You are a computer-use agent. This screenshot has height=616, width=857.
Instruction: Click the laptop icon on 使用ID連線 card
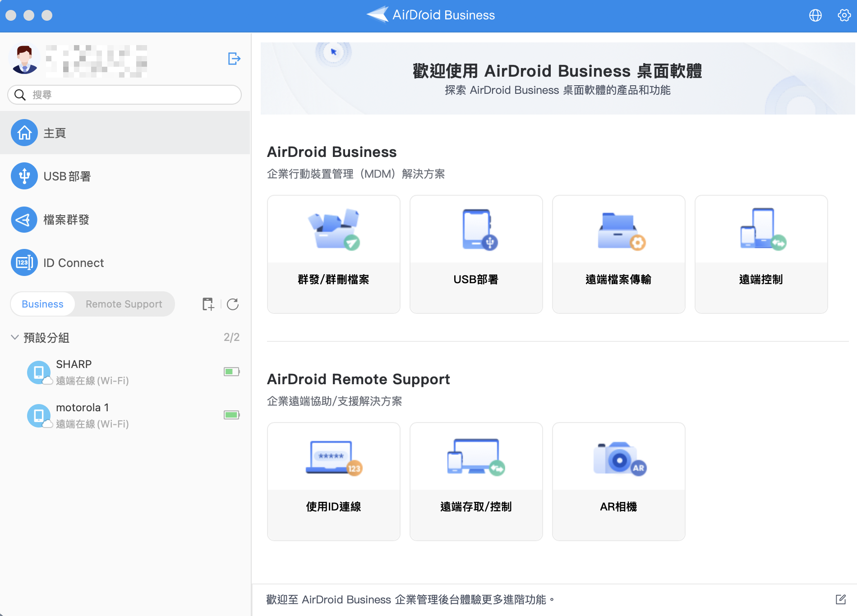click(x=334, y=458)
